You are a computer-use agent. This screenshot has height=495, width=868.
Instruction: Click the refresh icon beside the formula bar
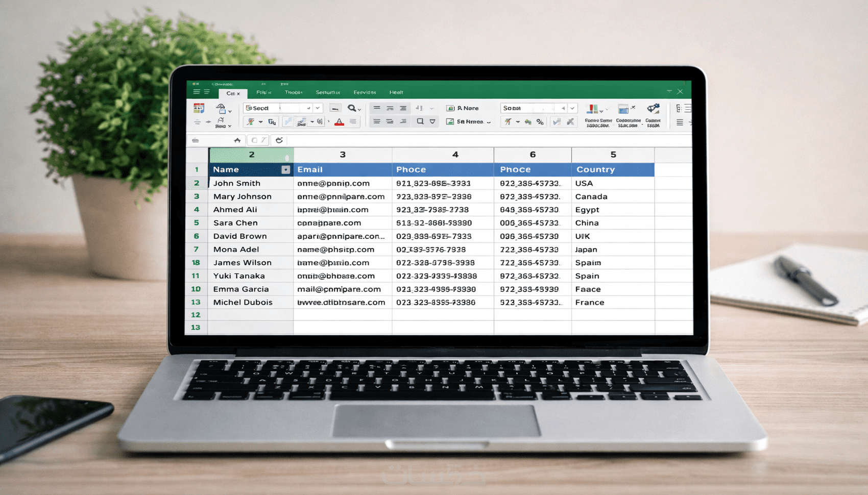point(279,140)
